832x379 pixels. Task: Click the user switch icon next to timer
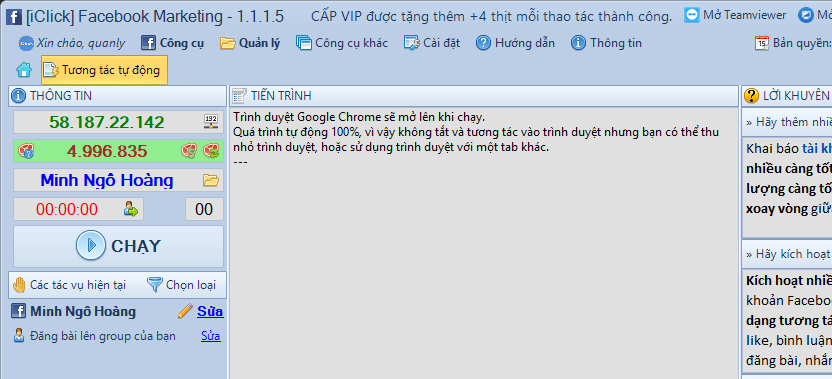(x=131, y=209)
